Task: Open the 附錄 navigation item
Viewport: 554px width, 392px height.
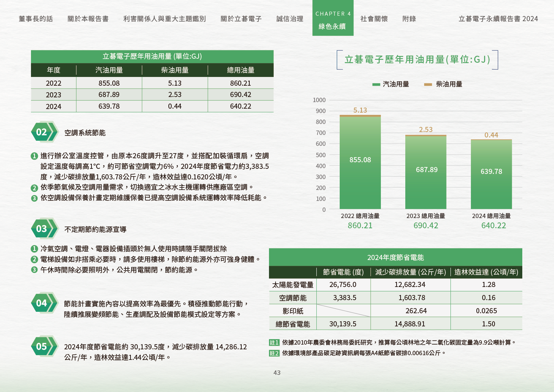Action: coord(409,19)
